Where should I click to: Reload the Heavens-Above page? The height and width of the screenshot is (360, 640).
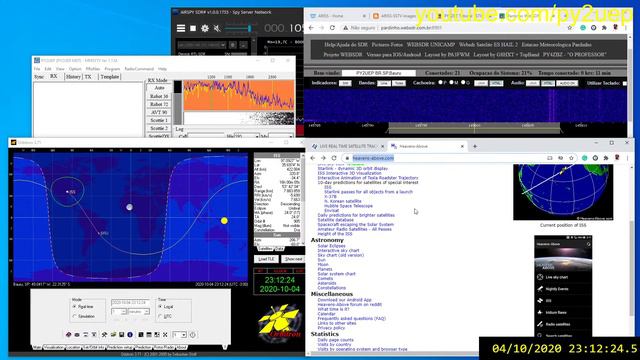[x=334, y=158]
